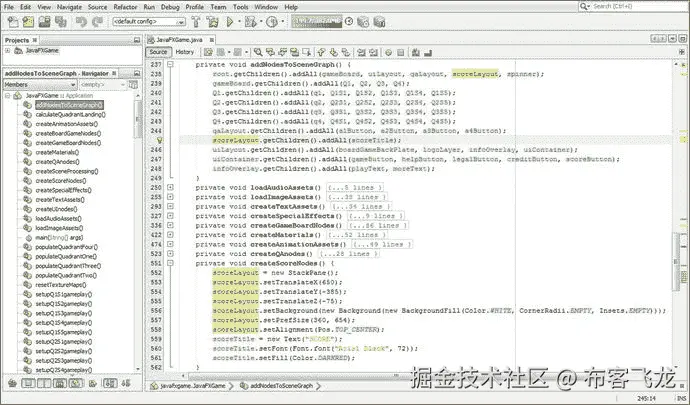Viewport: 690px width, 405px height.
Task: Click the Shift Line Right icon
Action: [x=374, y=52]
